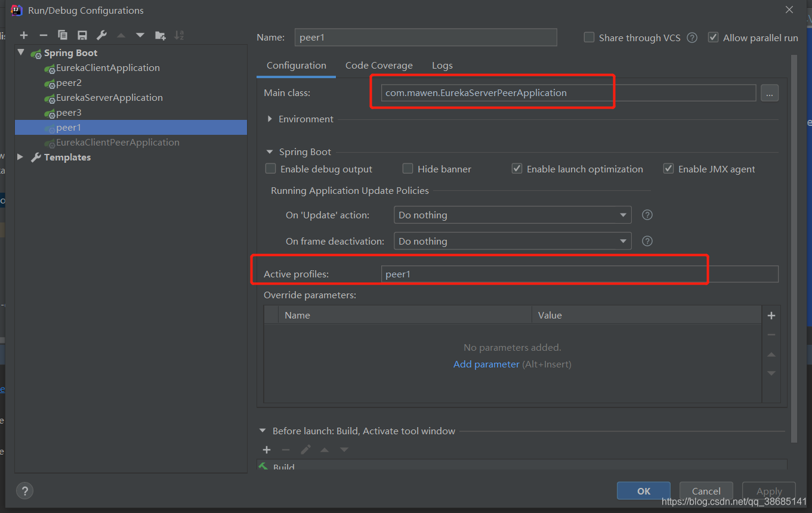Expand the Templates tree node
Viewport: 812px width, 513px height.
pyautogui.click(x=20, y=157)
